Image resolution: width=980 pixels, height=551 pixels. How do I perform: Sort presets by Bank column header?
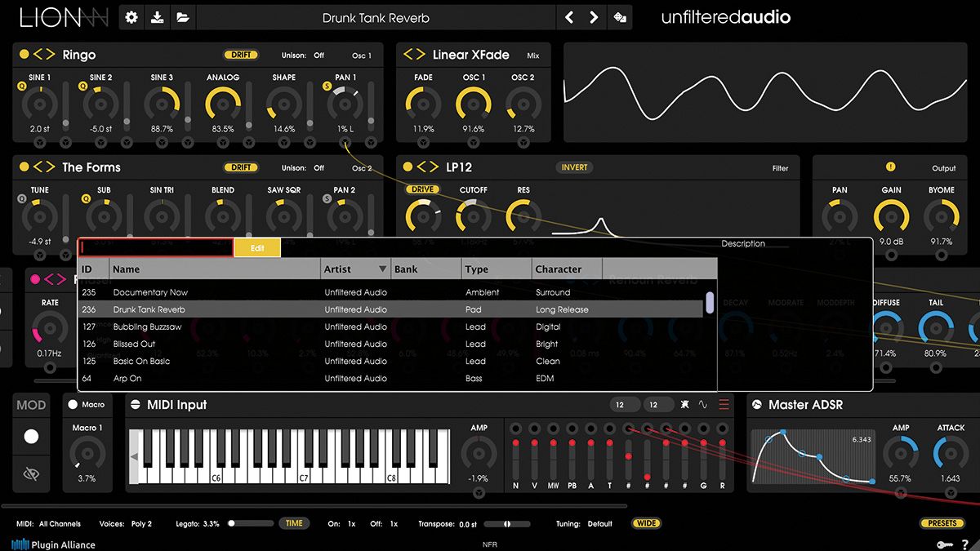point(425,269)
